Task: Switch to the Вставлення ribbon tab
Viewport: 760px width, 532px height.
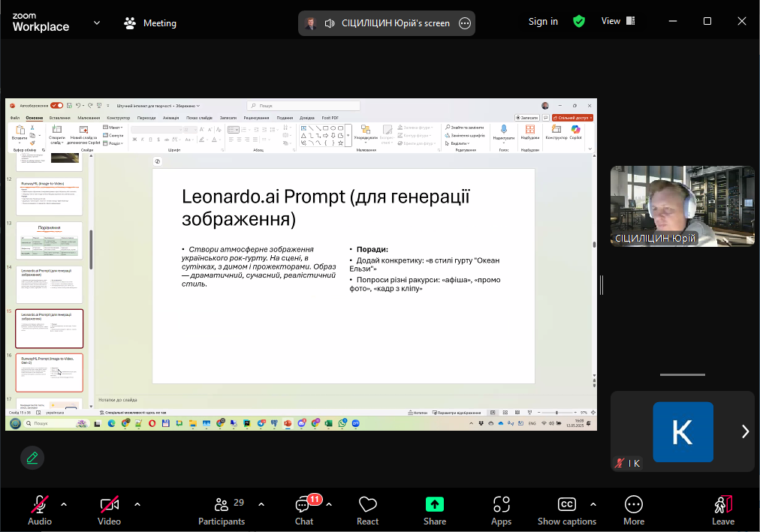Action: pos(59,118)
